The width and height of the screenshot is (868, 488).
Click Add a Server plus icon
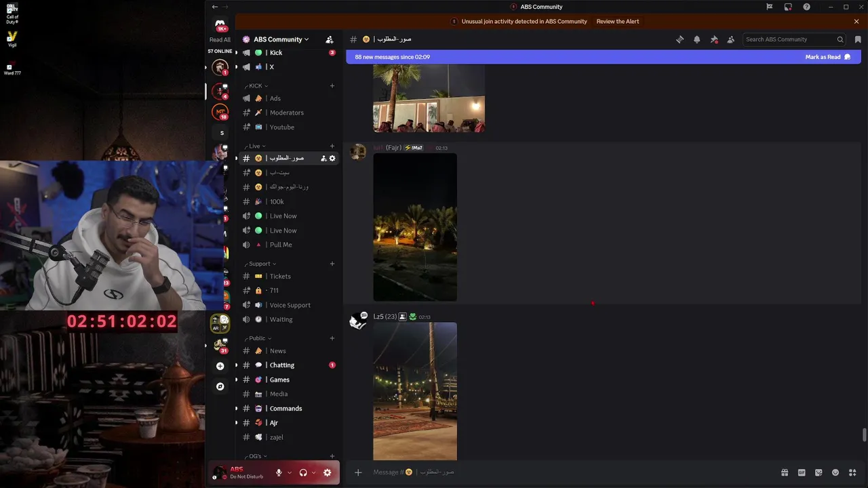coord(220,366)
